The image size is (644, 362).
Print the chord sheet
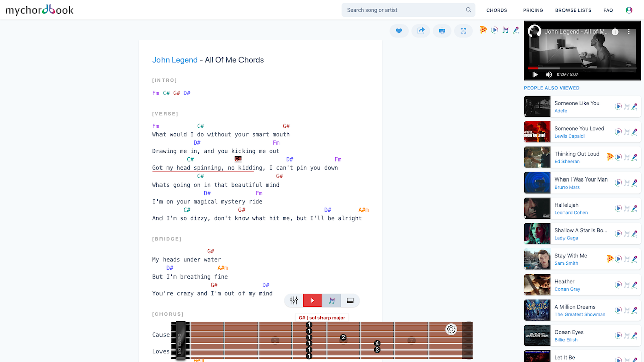point(442,31)
